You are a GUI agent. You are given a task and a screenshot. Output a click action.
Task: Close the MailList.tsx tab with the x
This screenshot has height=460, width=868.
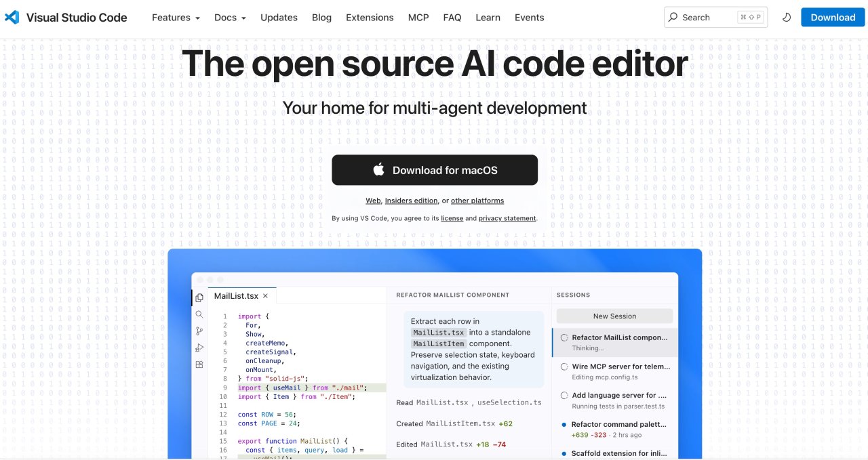coord(265,296)
